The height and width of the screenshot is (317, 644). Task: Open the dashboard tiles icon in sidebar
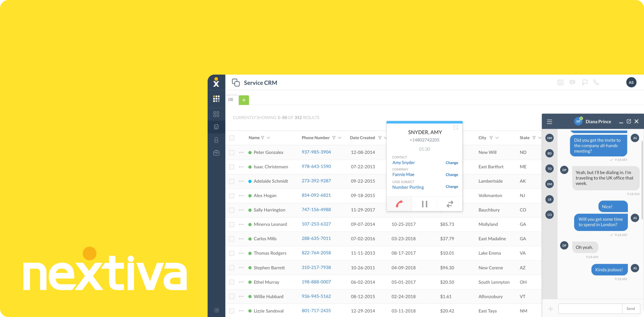pyautogui.click(x=216, y=114)
